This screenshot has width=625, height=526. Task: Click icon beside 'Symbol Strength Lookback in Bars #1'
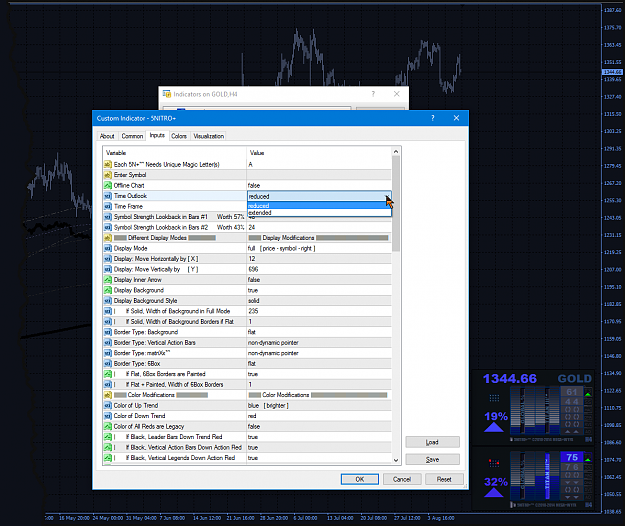tap(108, 217)
